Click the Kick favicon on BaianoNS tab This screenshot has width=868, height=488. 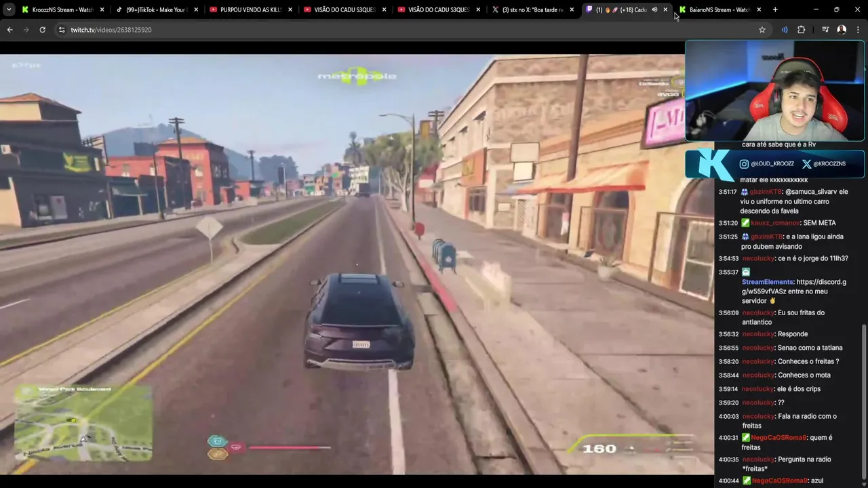tap(683, 9)
